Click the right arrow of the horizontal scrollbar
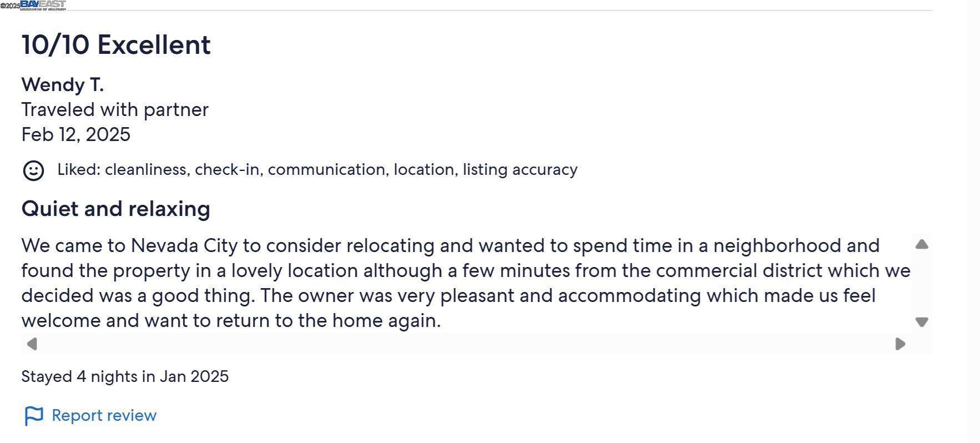 900,344
